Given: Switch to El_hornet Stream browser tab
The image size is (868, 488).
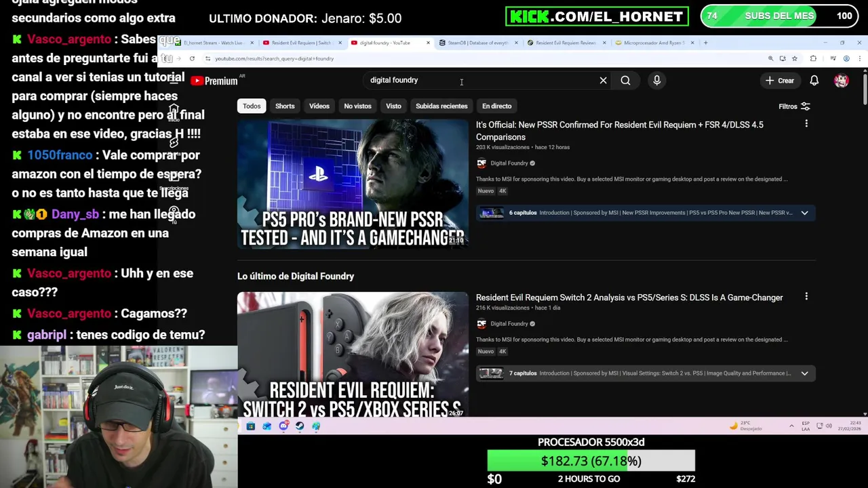Looking at the screenshot, I should coord(213,43).
